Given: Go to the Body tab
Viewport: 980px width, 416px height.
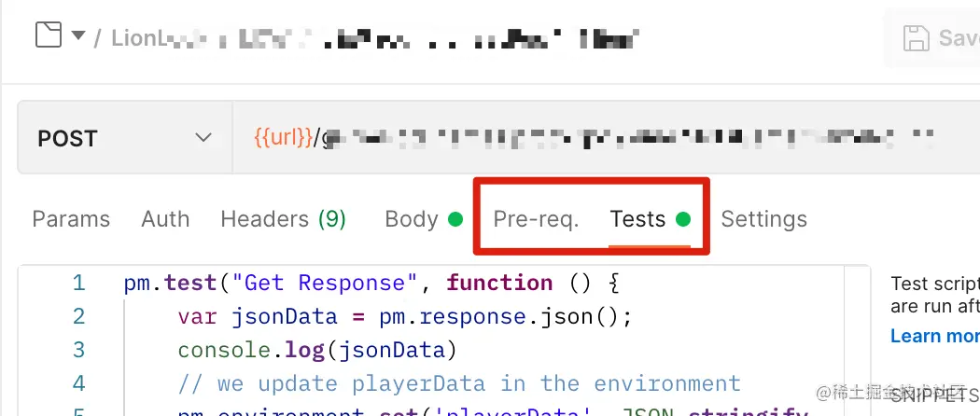Looking at the screenshot, I should (412, 219).
